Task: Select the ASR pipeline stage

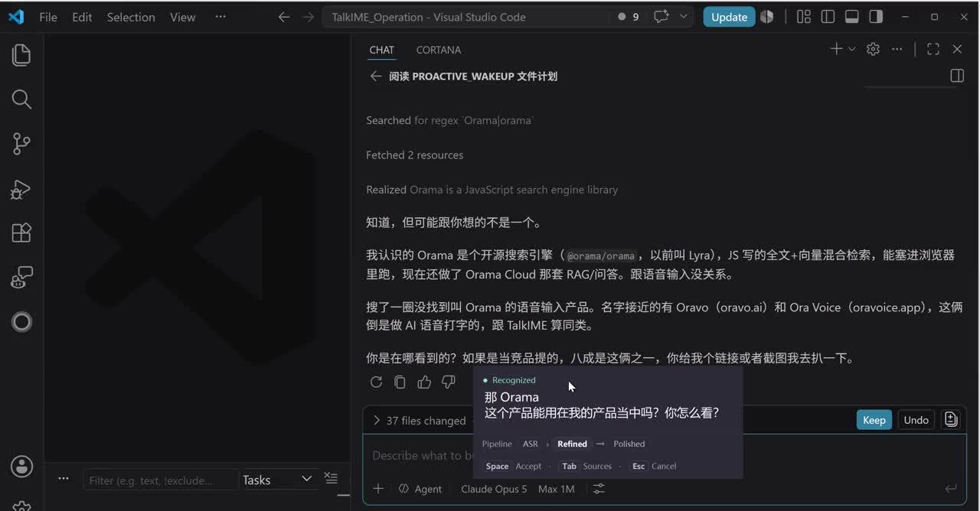Action: coord(531,444)
